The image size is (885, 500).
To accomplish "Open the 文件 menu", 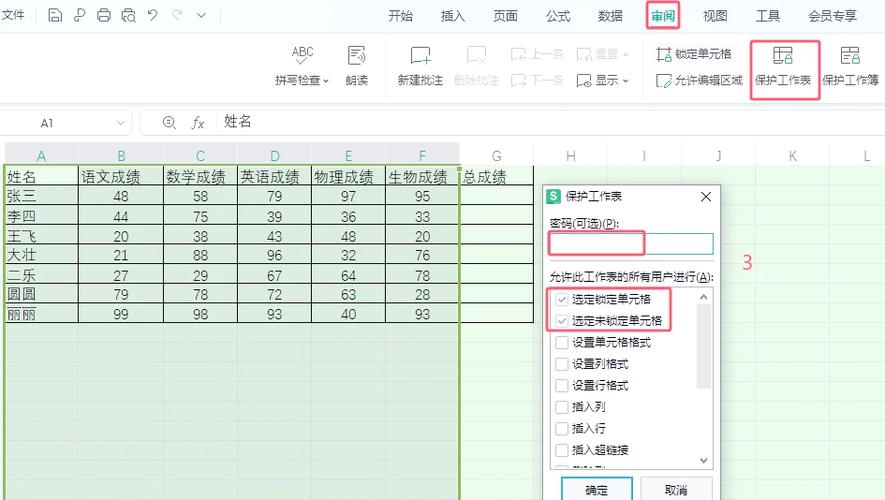I will coord(13,15).
